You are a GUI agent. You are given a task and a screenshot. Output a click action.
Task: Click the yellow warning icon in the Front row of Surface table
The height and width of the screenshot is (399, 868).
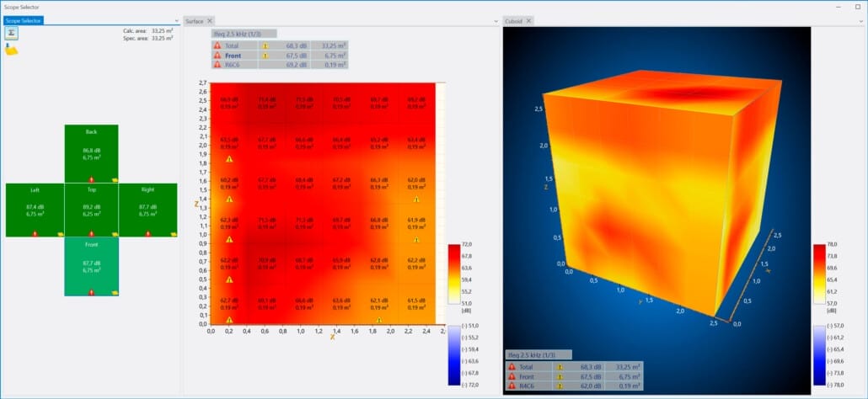pyautogui.click(x=265, y=56)
